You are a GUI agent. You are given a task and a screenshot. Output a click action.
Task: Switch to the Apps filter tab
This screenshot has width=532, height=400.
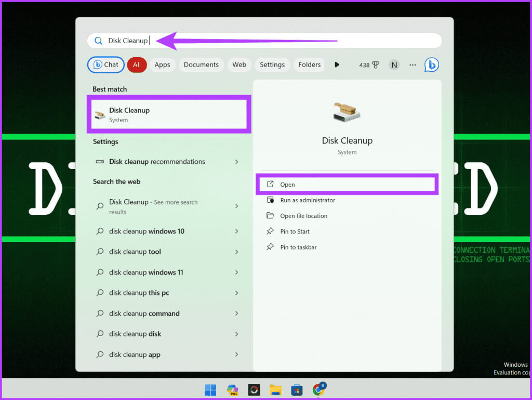pos(162,64)
